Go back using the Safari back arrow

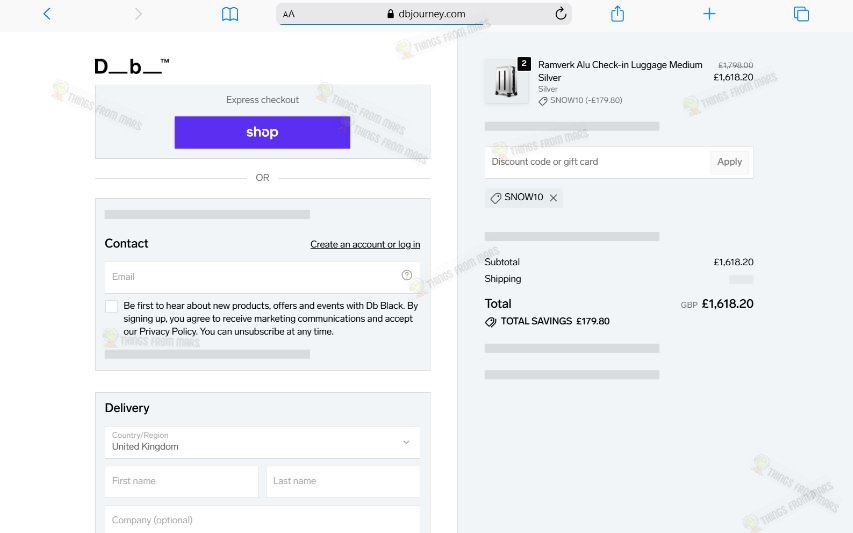[47, 14]
